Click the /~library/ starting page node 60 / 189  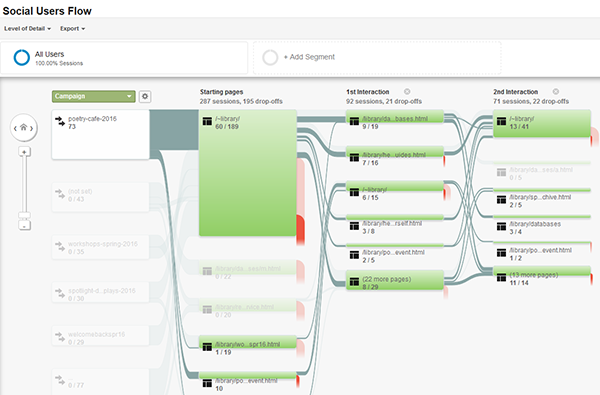(248, 173)
